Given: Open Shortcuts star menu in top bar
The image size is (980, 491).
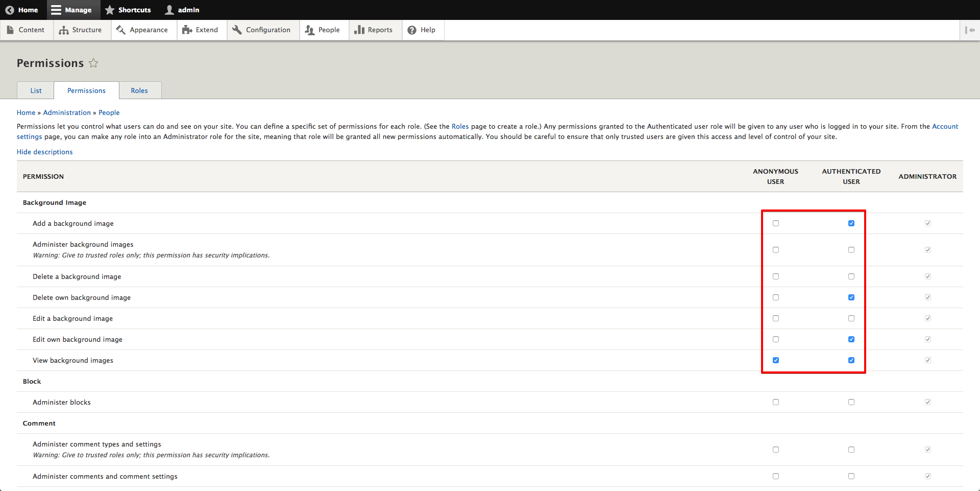Looking at the screenshot, I should click(x=110, y=10).
